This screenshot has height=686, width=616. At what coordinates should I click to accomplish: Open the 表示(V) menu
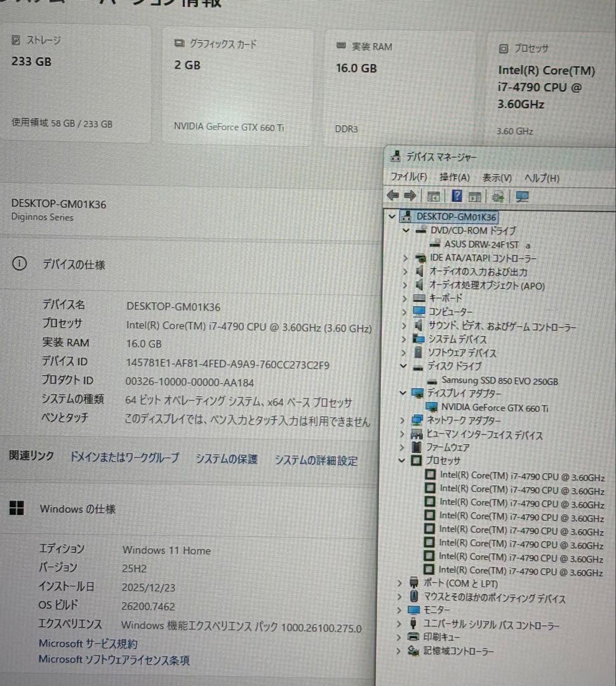click(x=496, y=178)
